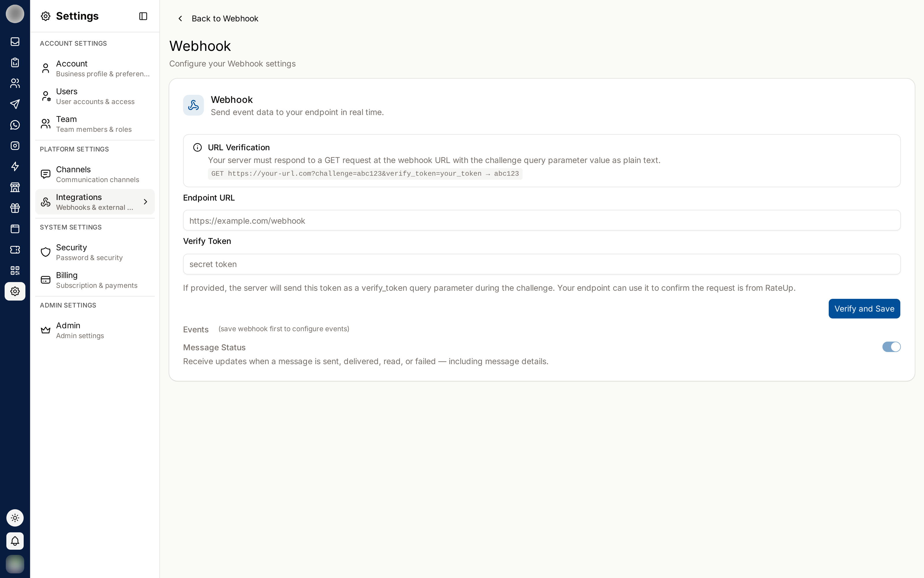Click the 'save webhook first' note
Image resolution: width=924 pixels, height=578 pixels.
284,329
